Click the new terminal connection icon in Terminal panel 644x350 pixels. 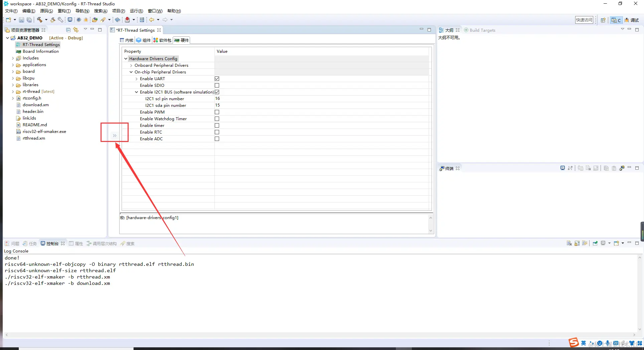622,168
